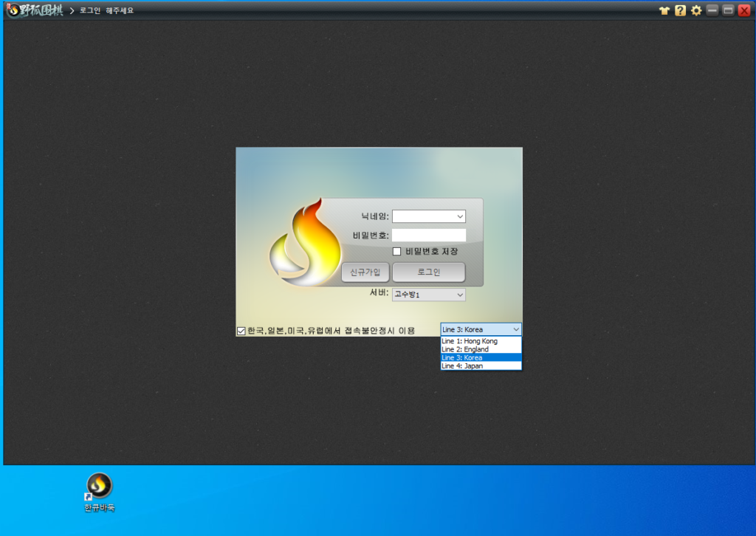Click the 로그인 button
Image resolution: width=756 pixels, height=536 pixels.
(429, 272)
